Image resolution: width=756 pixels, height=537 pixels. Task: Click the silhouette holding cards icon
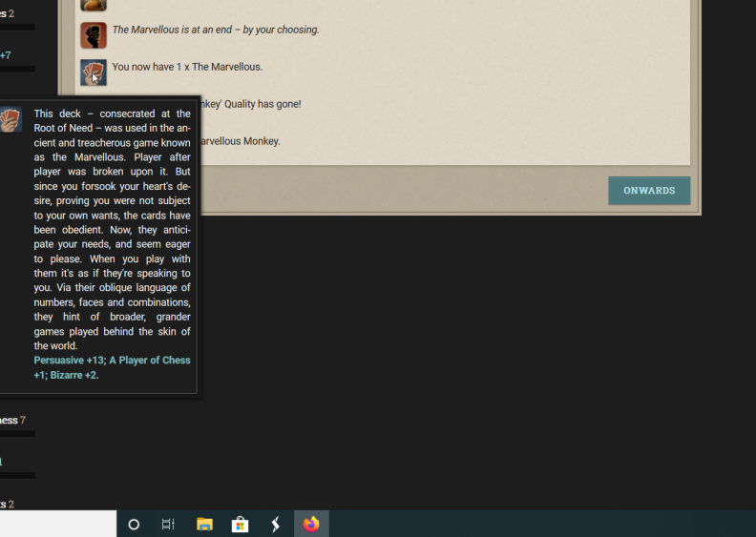point(93,35)
